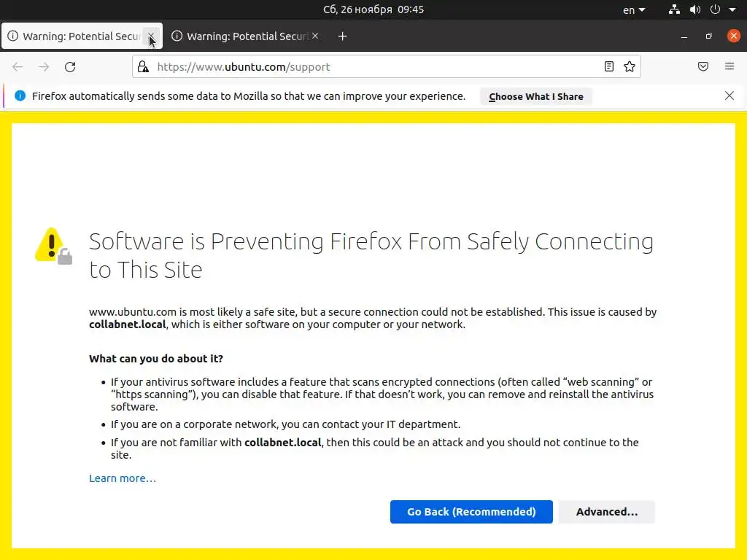Click the forward navigation arrow
Viewport: 747px width, 560px height.
(x=44, y=66)
